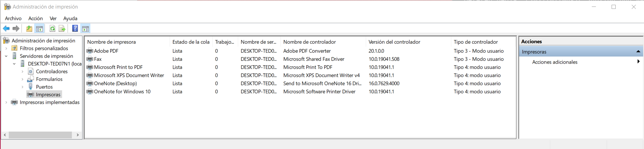Viewport: 644px width, 149px height.
Task: Click the Filtros personalizados funnel icon
Action: [14, 48]
